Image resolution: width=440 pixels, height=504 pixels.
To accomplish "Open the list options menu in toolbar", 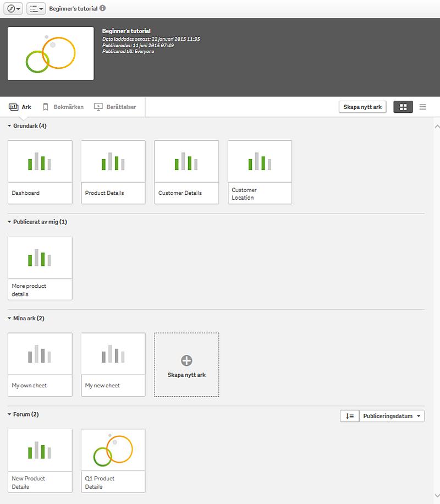I will [36, 9].
